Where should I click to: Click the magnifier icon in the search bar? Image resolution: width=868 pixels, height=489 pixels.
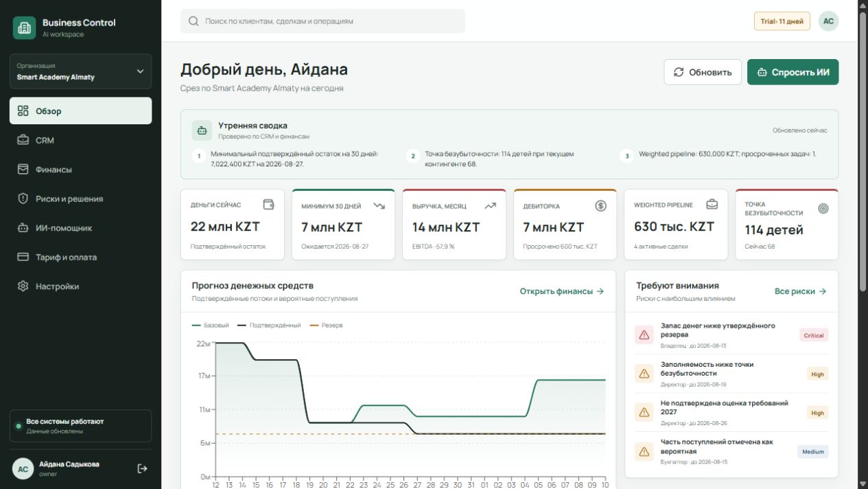193,21
